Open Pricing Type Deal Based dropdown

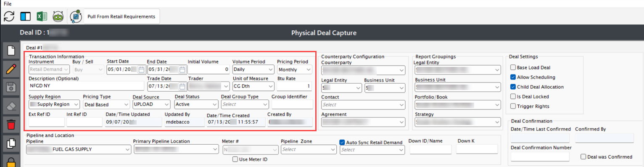click(106, 104)
